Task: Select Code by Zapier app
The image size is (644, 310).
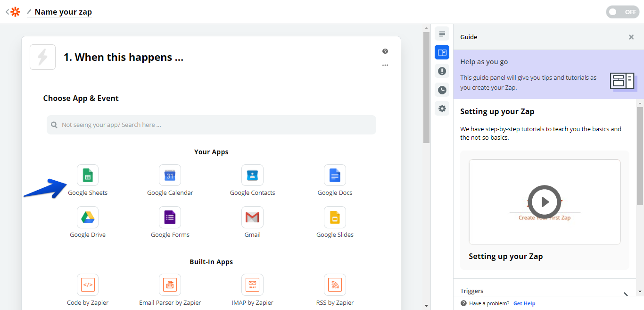Action: coord(88,285)
